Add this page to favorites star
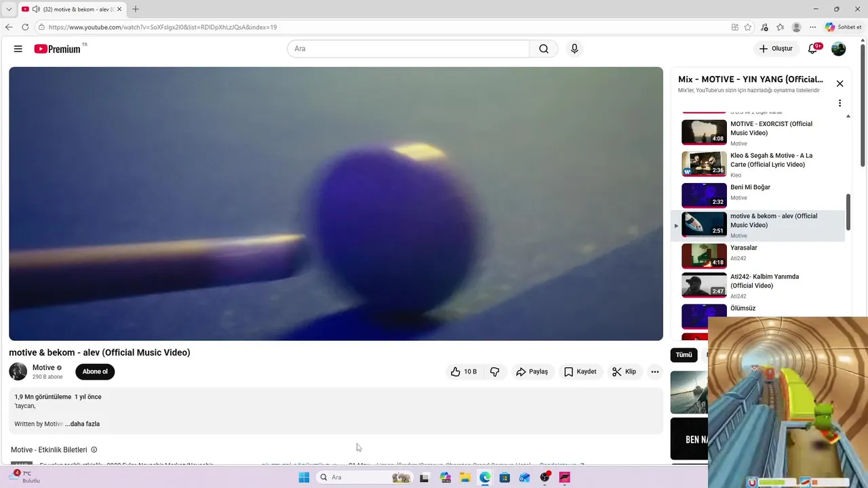 coord(748,27)
